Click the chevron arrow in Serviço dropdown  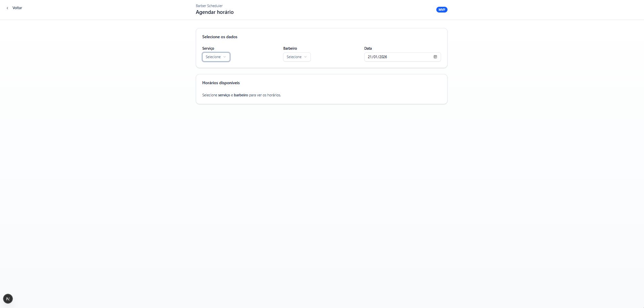pos(225,57)
